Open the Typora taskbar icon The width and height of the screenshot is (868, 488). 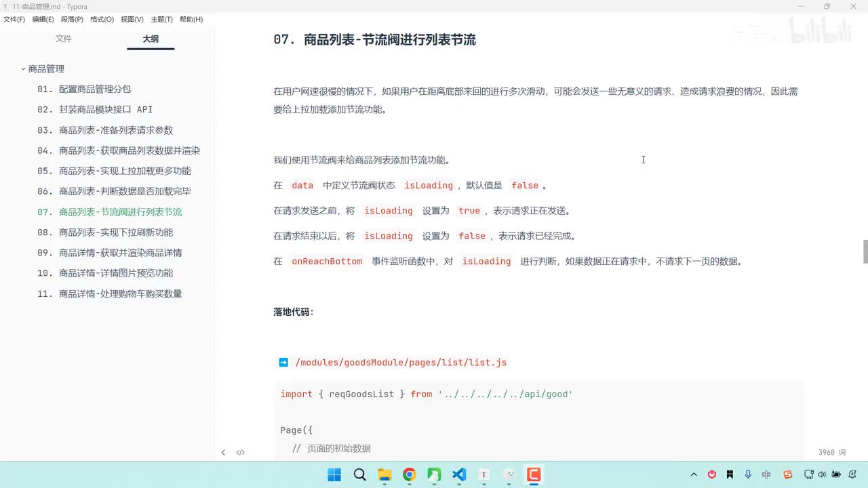484,474
